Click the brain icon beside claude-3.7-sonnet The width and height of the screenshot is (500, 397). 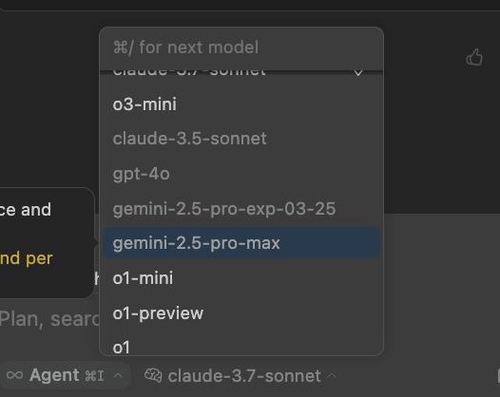click(x=153, y=376)
